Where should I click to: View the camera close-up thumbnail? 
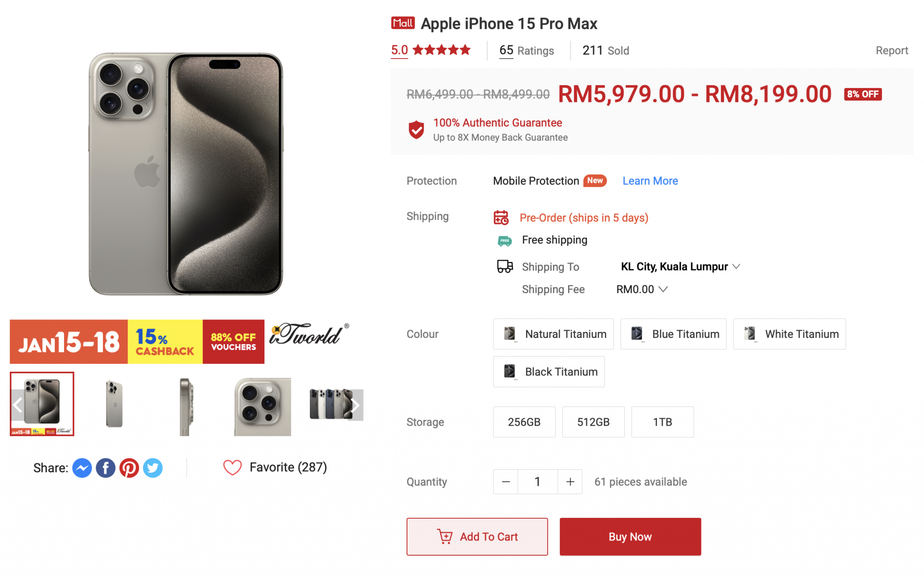[263, 406]
